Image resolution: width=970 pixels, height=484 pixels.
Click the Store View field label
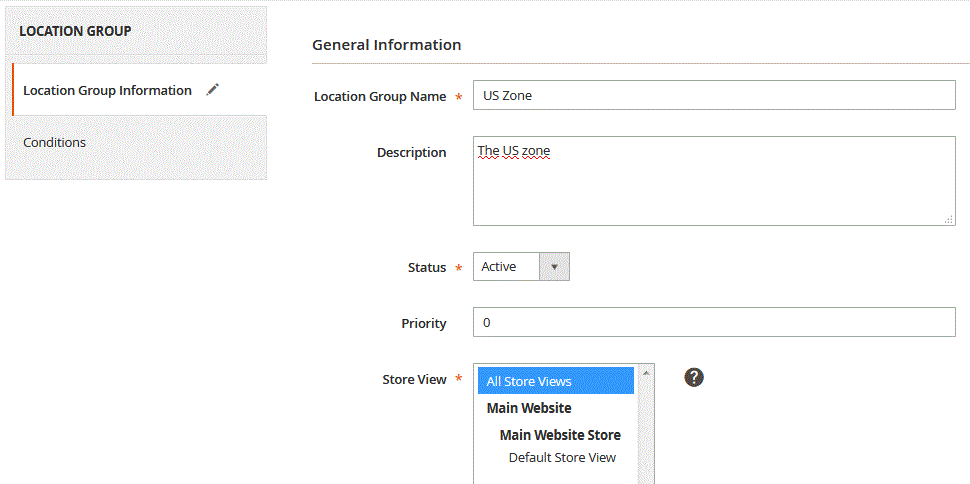(x=414, y=379)
